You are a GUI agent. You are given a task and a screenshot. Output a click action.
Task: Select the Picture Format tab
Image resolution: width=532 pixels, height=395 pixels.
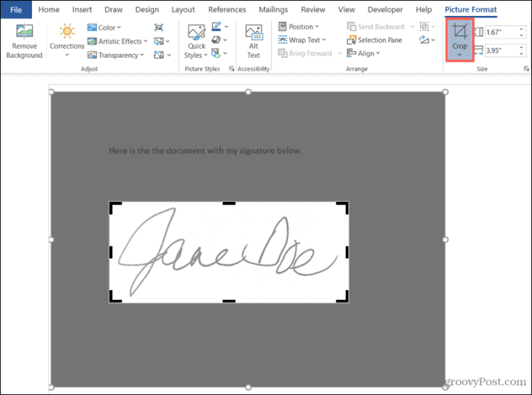(470, 9)
